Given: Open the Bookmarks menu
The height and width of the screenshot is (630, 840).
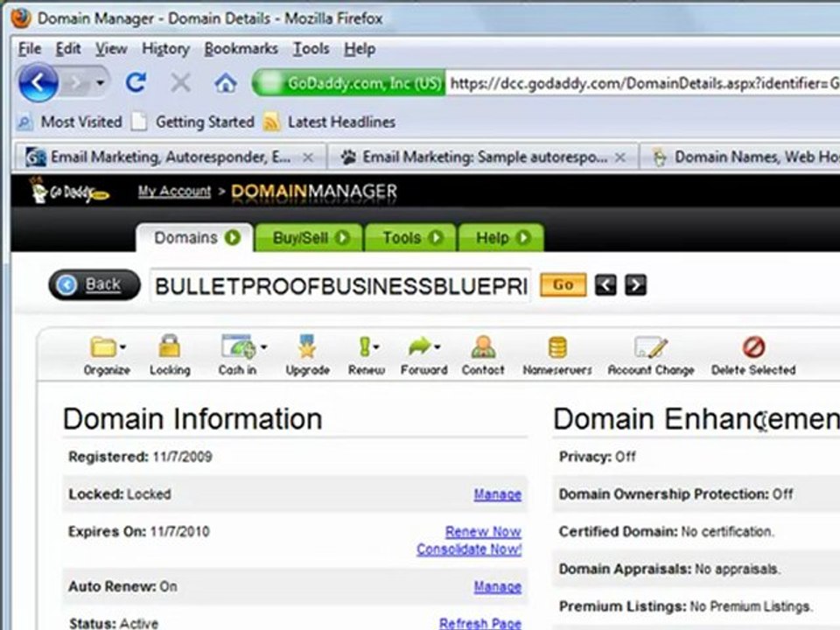Looking at the screenshot, I should pos(241,49).
